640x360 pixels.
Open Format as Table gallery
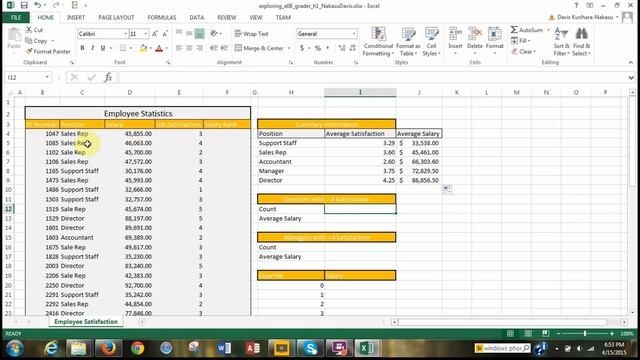[x=408, y=41]
